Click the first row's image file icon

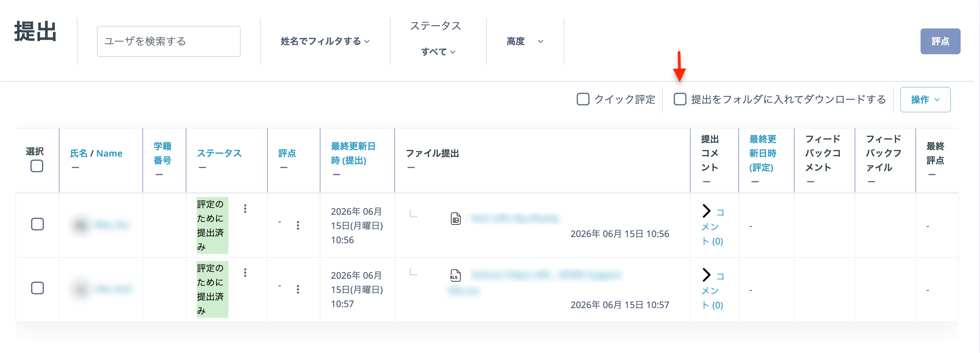tap(455, 219)
